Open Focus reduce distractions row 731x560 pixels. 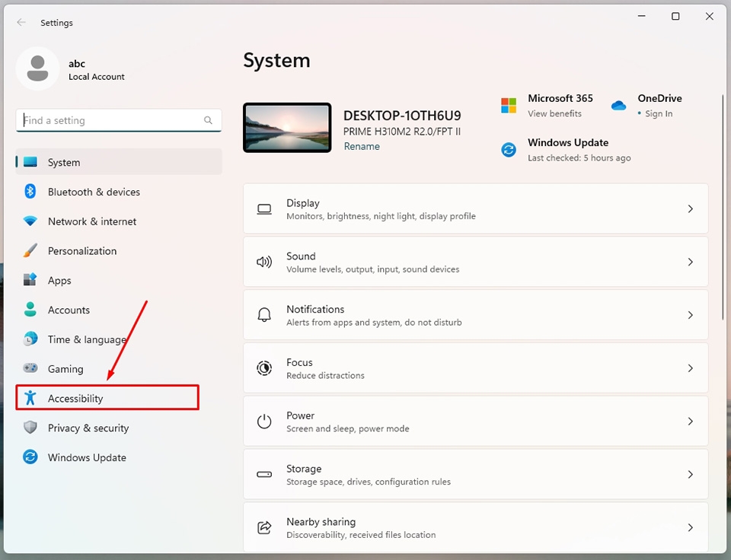tap(475, 368)
